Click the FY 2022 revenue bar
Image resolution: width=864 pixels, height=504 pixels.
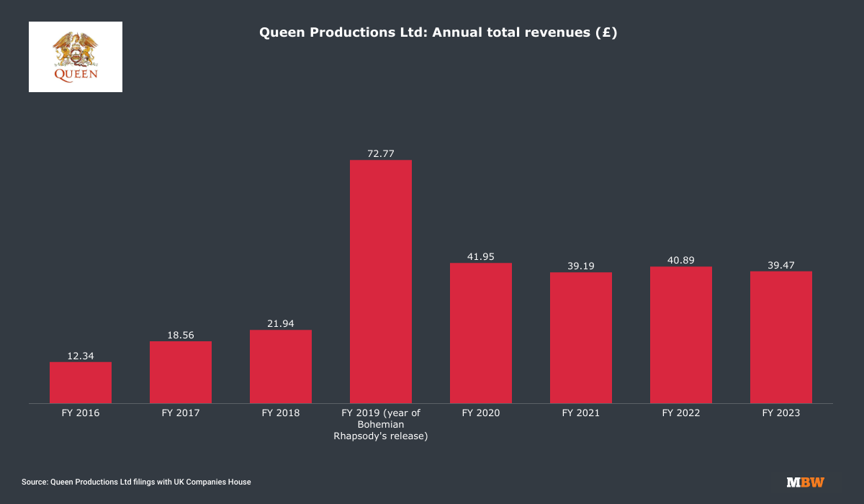(x=681, y=335)
